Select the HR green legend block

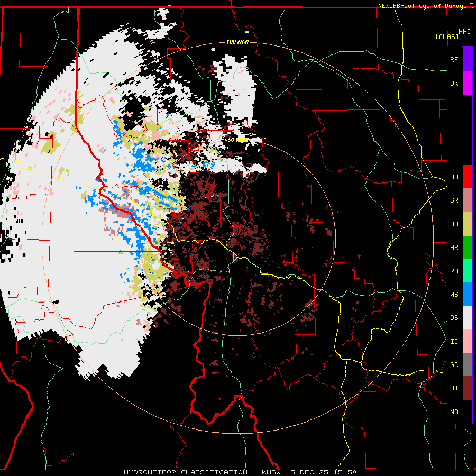[x=467, y=247]
